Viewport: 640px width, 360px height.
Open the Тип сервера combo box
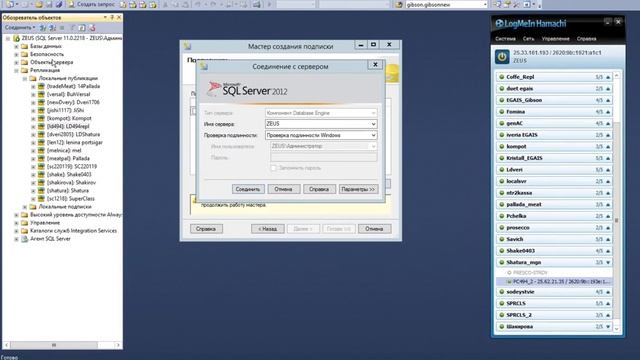point(321,113)
